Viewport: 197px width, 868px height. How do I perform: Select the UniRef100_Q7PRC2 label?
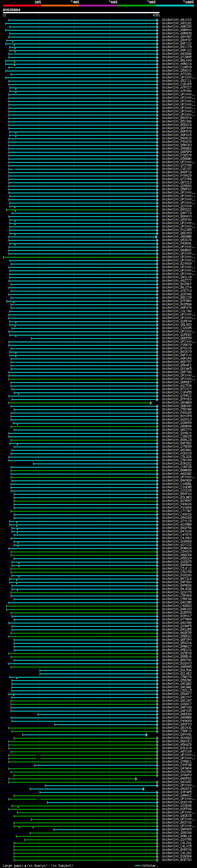(x=177, y=396)
